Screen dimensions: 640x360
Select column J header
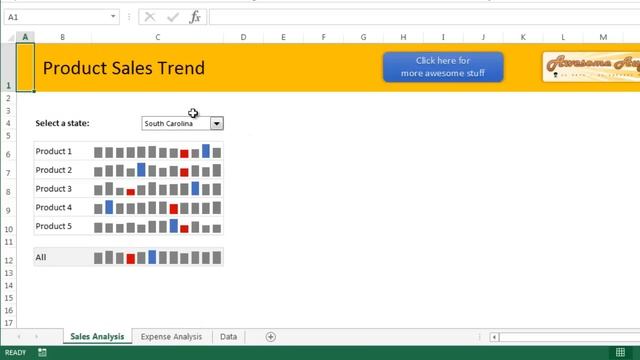tap(483, 37)
